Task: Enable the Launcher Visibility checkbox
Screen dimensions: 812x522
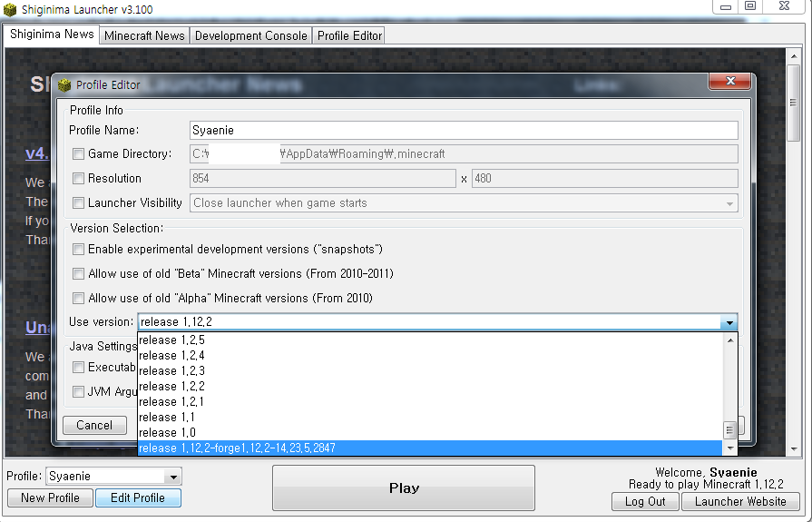Action: click(x=78, y=202)
